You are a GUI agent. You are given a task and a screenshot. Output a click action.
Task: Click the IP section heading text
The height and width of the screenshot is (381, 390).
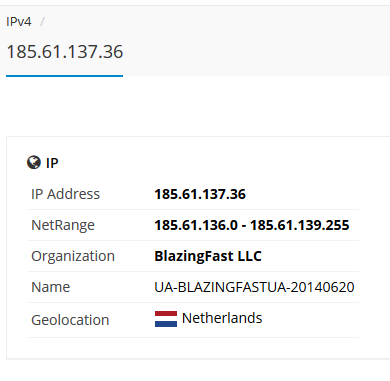[x=52, y=163]
